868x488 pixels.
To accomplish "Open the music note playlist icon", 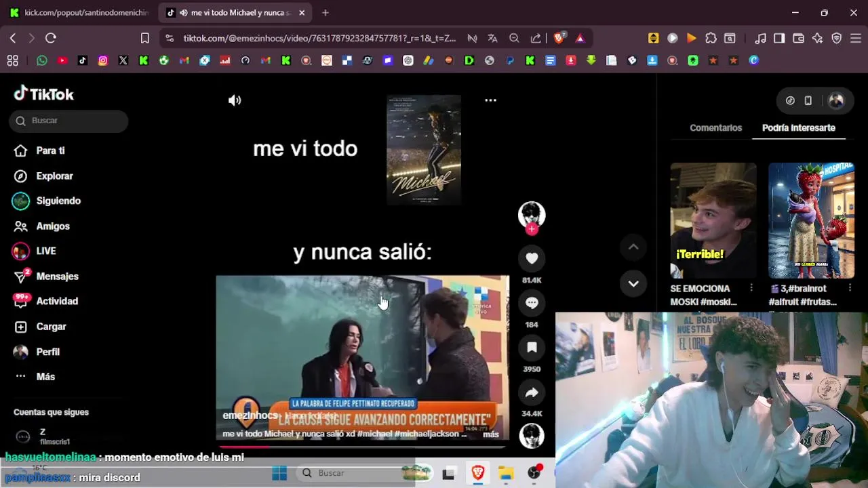I will (760, 38).
